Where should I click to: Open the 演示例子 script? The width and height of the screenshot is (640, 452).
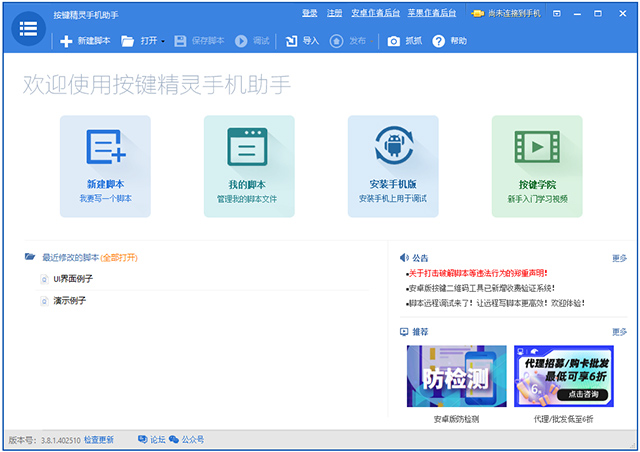pos(70,301)
